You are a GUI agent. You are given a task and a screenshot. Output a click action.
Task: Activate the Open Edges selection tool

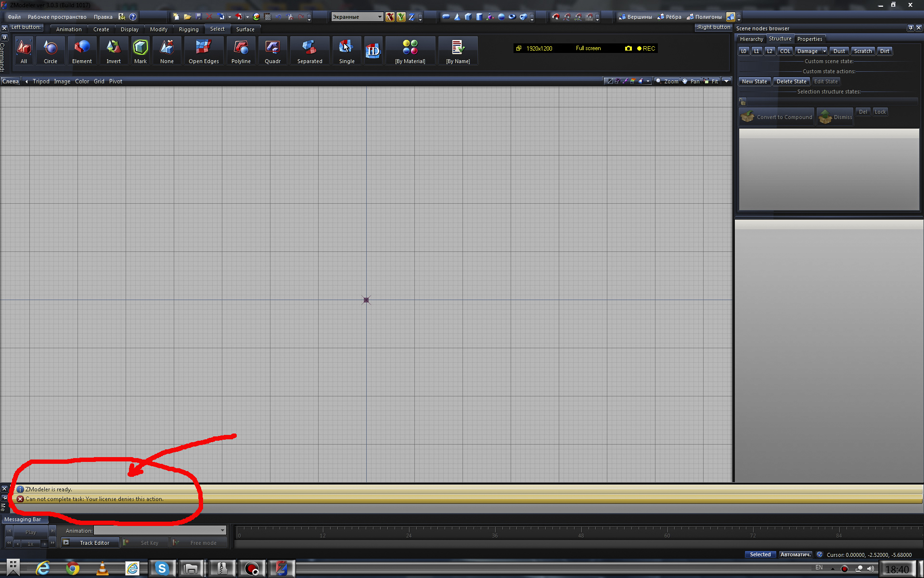[x=204, y=51]
